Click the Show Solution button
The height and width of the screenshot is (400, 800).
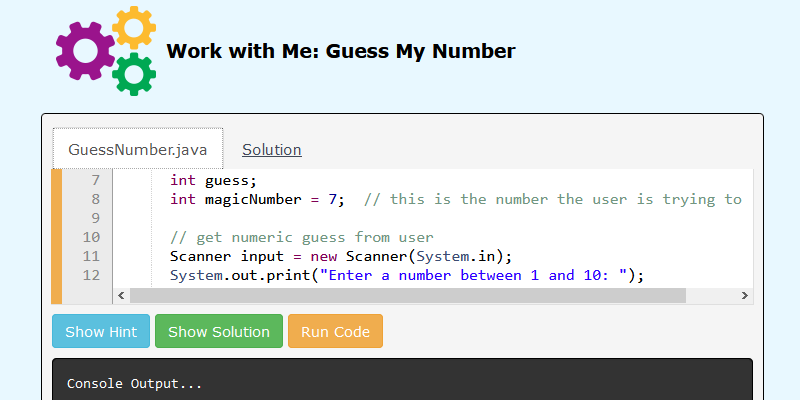pos(219,331)
